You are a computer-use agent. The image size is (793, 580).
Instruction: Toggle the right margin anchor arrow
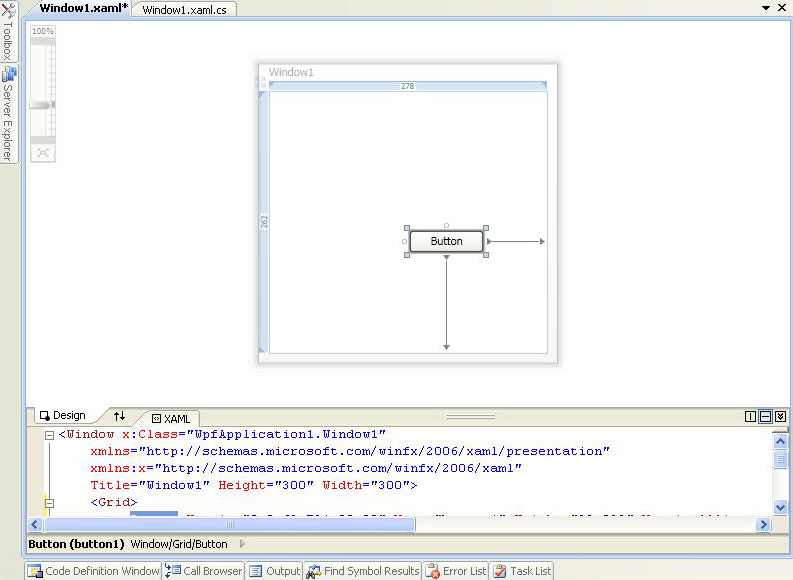(516, 242)
